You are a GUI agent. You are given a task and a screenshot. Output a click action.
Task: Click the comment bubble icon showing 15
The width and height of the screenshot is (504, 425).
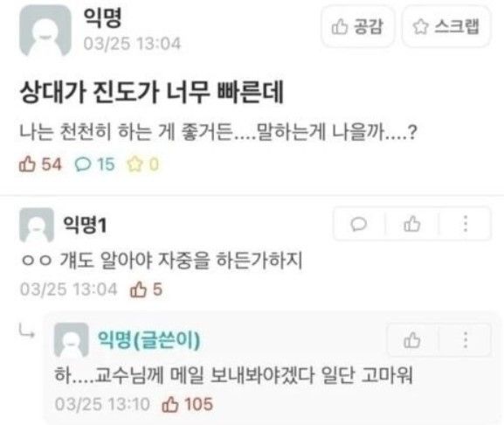[83, 164]
